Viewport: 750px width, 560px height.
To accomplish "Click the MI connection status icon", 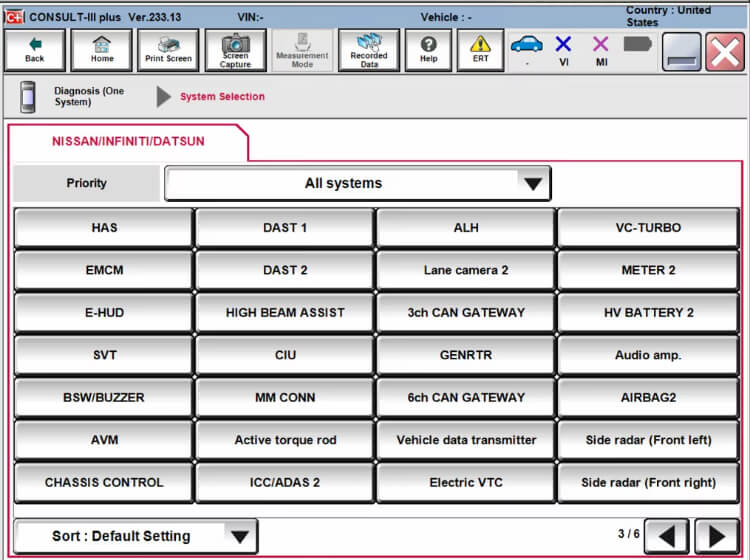I will click(601, 44).
